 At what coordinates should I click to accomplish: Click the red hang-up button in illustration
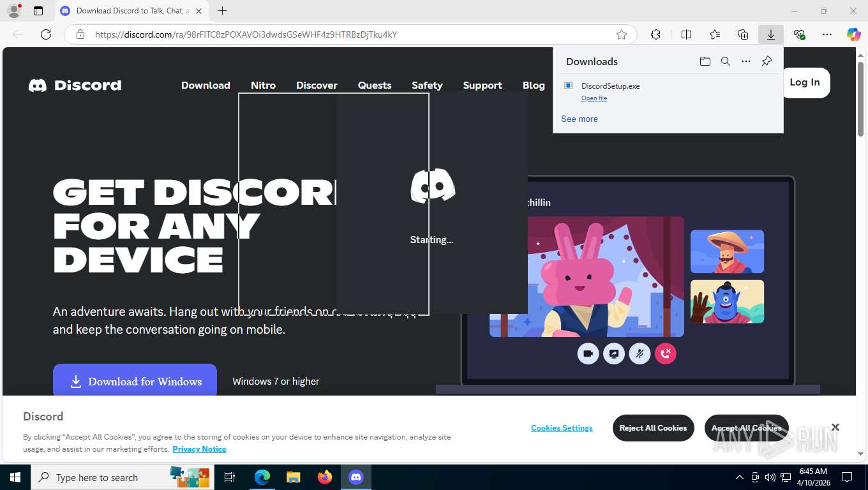point(666,353)
